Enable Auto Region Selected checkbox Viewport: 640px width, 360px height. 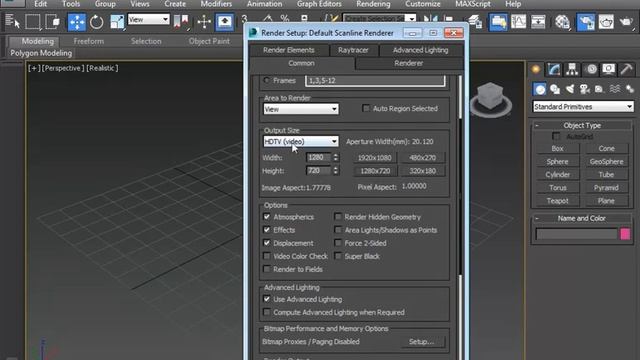click(366, 108)
